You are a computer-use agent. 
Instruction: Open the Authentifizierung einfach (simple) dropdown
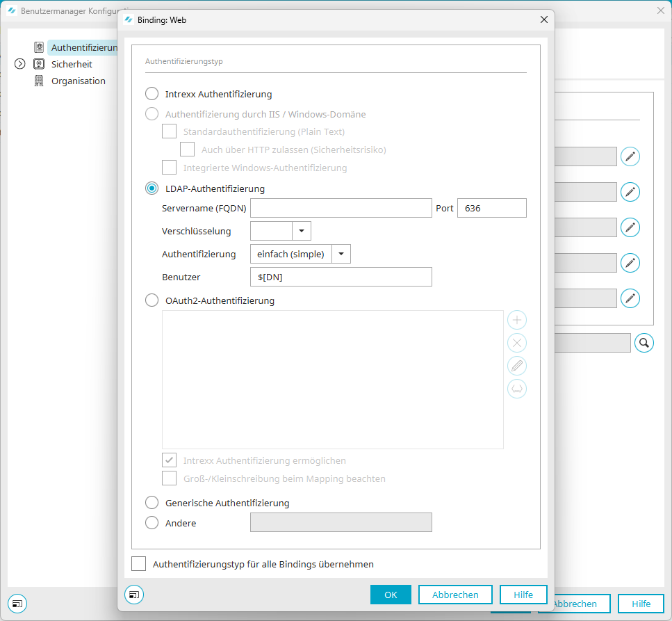[341, 254]
